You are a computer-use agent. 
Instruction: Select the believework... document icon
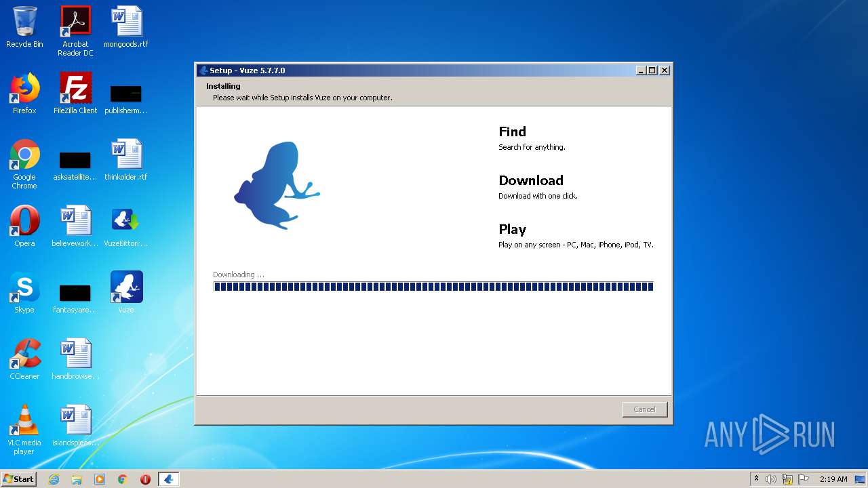(x=75, y=226)
